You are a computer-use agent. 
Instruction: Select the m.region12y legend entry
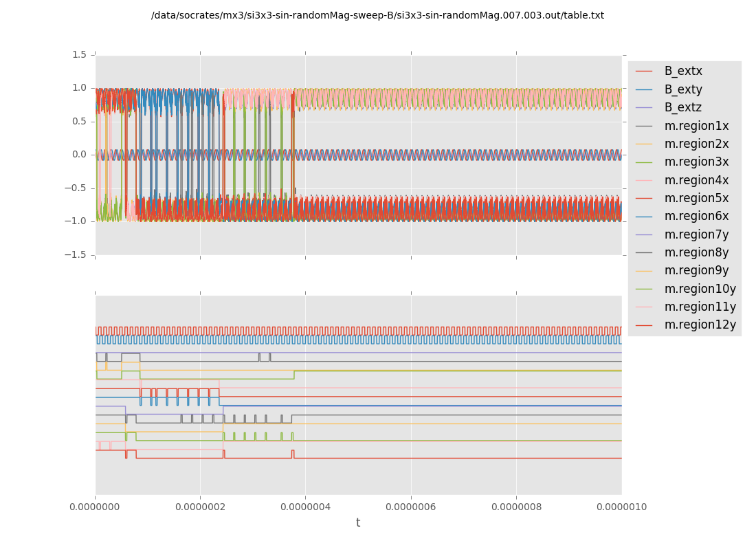click(x=700, y=324)
